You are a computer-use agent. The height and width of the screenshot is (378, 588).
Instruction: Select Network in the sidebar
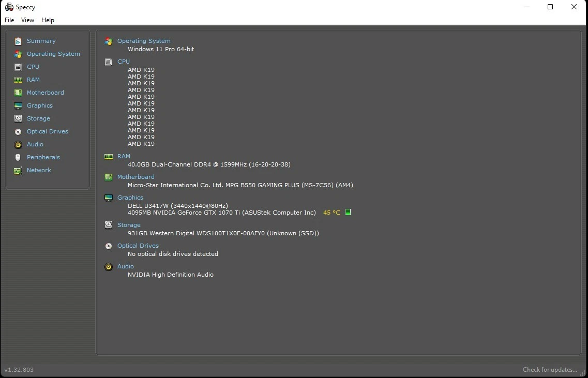(x=39, y=170)
